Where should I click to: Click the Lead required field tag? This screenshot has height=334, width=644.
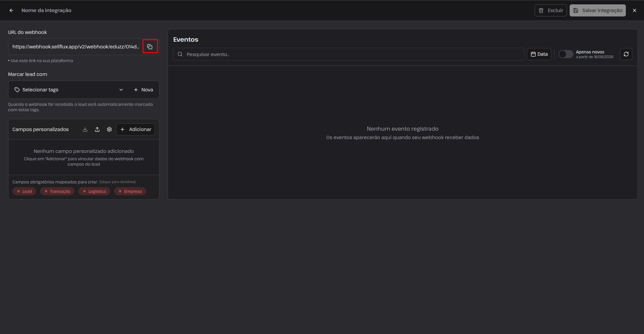pyautogui.click(x=24, y=191)
